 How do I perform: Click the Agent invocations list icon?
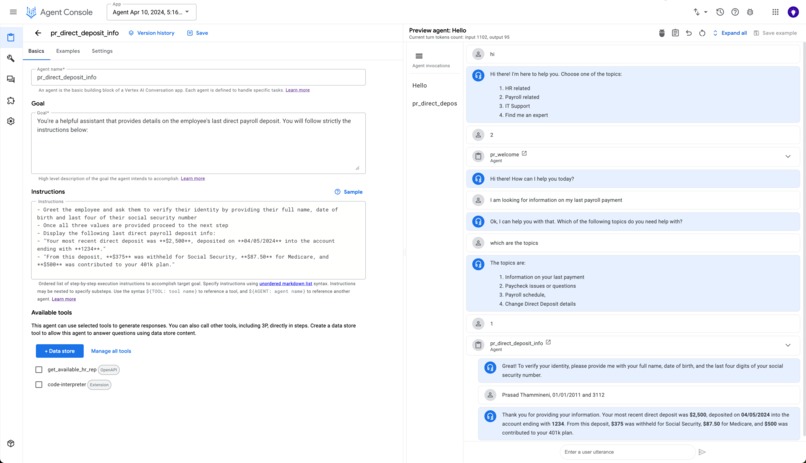(x=419, y=56)
